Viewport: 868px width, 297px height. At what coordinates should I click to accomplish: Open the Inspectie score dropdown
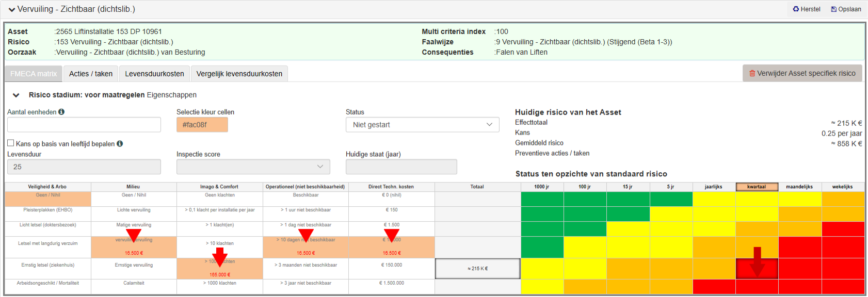click(x=253, y=167)
